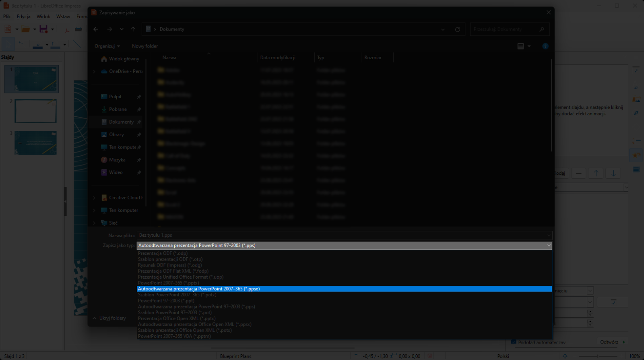Viewport: 644px width, 360px height.
Task: Change file view layout icon
Action: click(x=520, y=46)
